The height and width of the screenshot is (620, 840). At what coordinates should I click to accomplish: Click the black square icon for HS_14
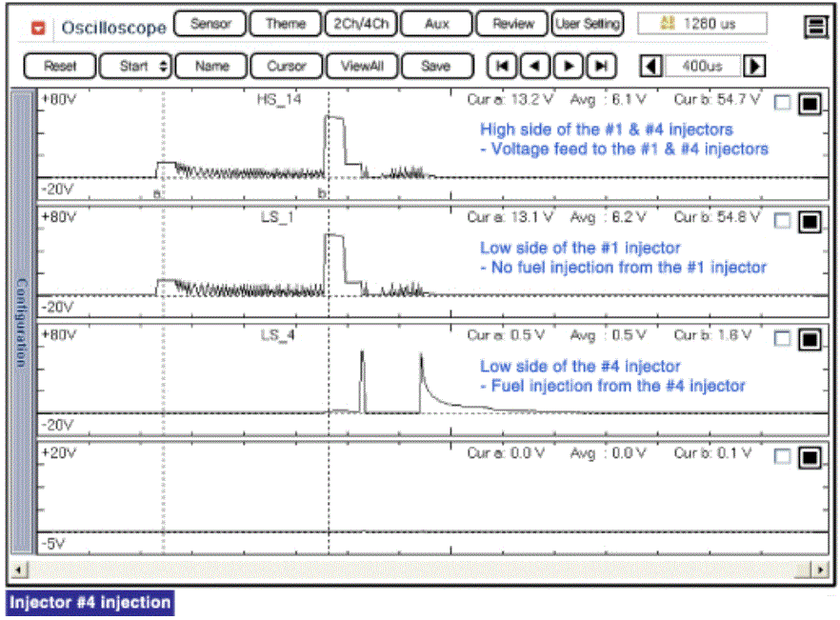(x=810, y=104)
